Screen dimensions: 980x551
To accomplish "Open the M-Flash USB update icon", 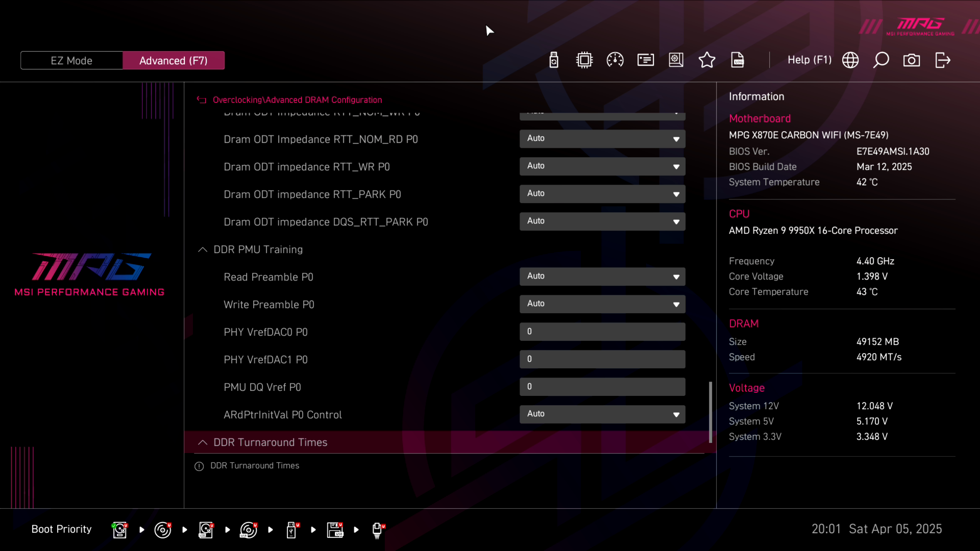I will [554, 60].
